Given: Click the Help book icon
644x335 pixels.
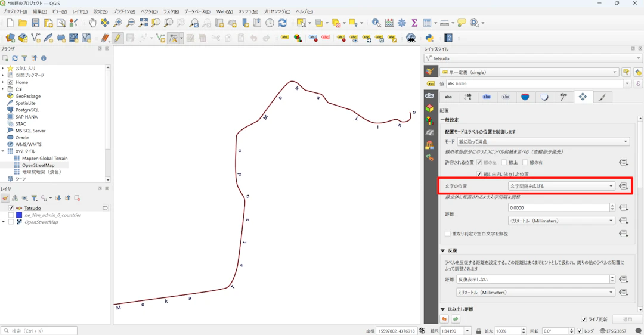Looking at the screenshot, I should (448, 38).
